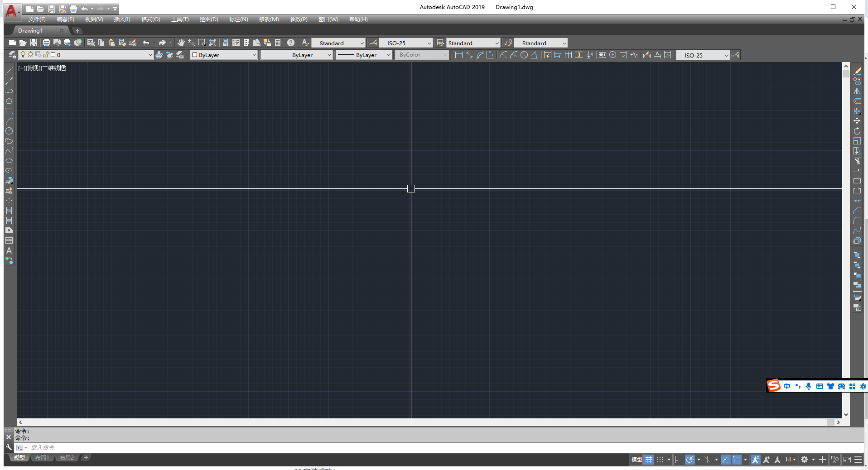Click the Rotate tool in modify toolbar
Image resolution: width=868 pixels, height=470 pixels.
(x=857, y=131)
